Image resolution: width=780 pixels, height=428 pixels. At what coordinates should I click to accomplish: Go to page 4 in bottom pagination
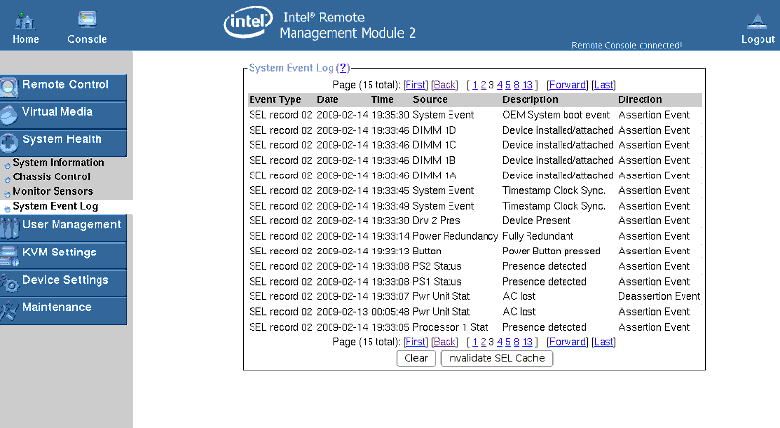[x=500, y=342]
